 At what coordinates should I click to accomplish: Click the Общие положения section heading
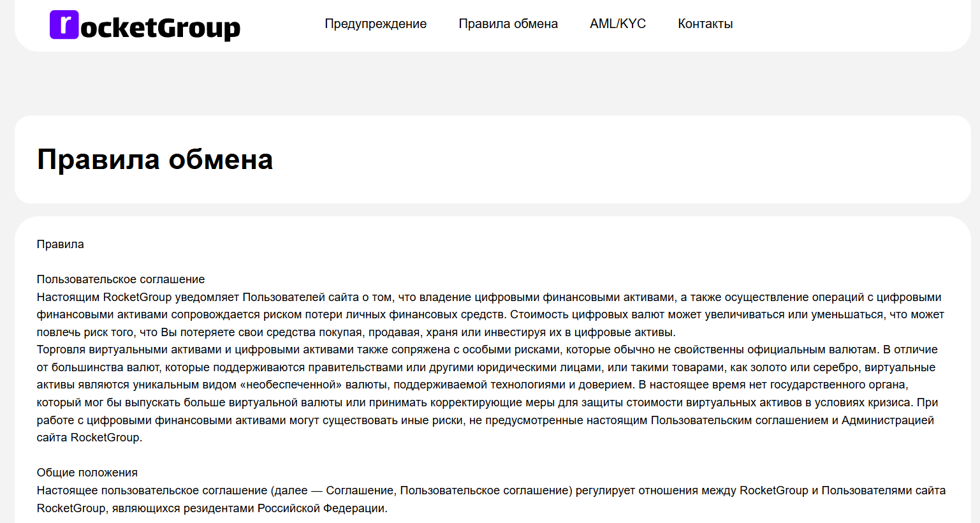coord(87,473)
